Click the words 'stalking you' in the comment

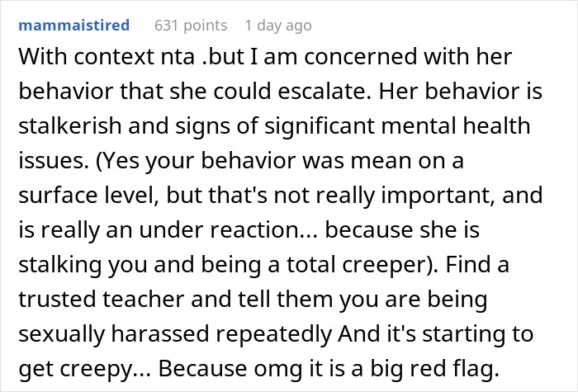(90, 257)
